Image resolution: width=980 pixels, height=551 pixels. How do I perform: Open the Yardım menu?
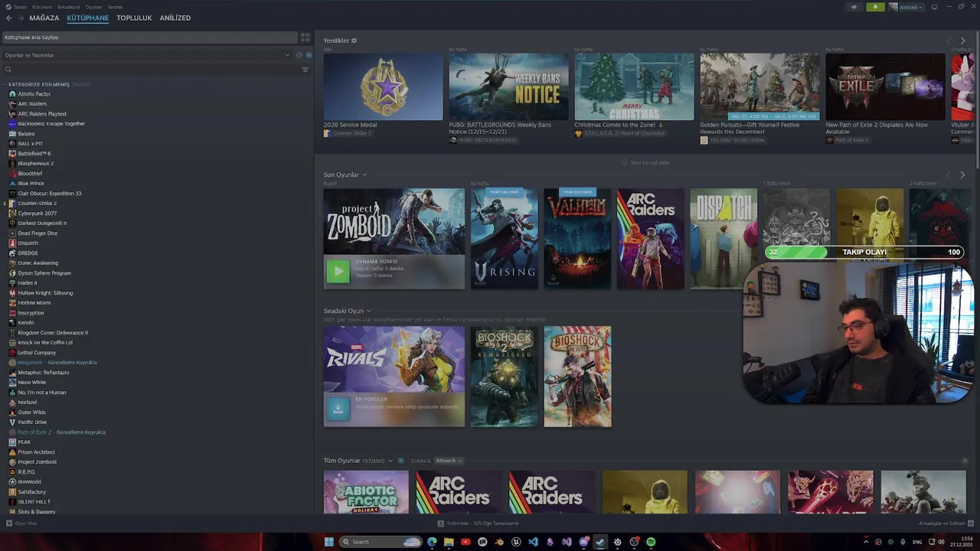point(115,6)
